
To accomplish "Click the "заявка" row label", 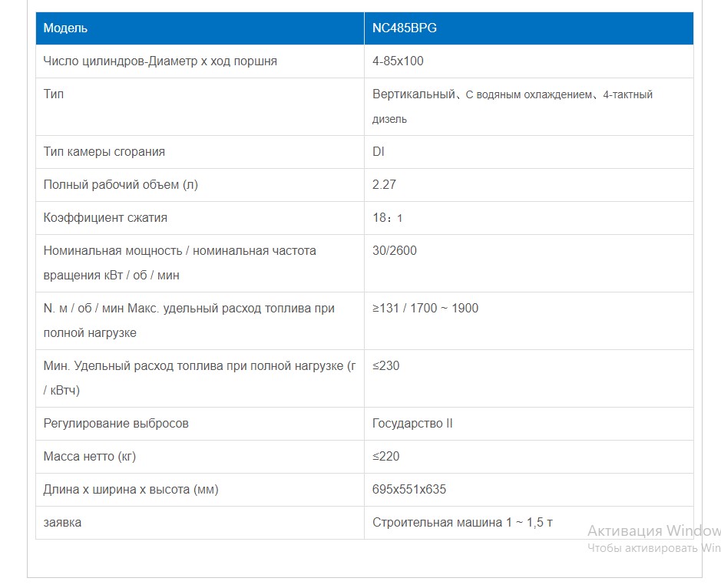I will pos(62,523).
